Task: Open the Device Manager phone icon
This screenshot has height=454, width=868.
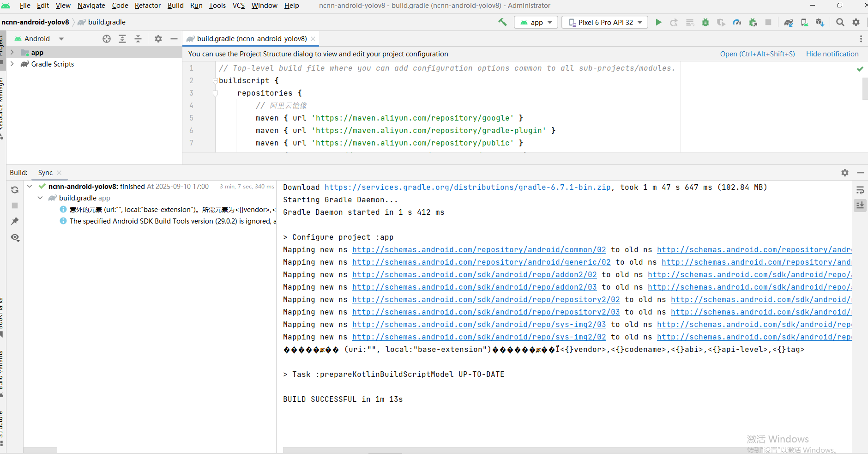Action: pyautogui.click(x=804, y=22)
